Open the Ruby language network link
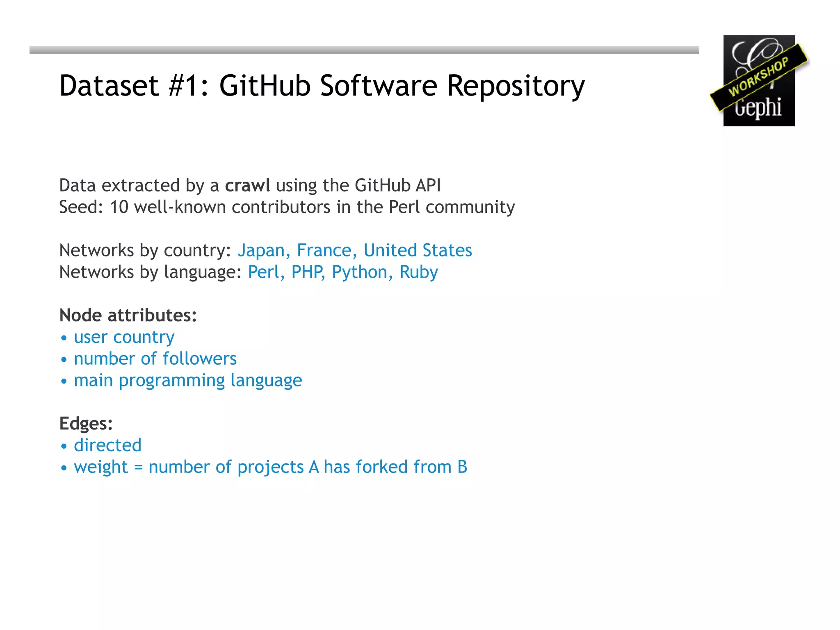This screenshot has height=630, width=840. [418, 272]
